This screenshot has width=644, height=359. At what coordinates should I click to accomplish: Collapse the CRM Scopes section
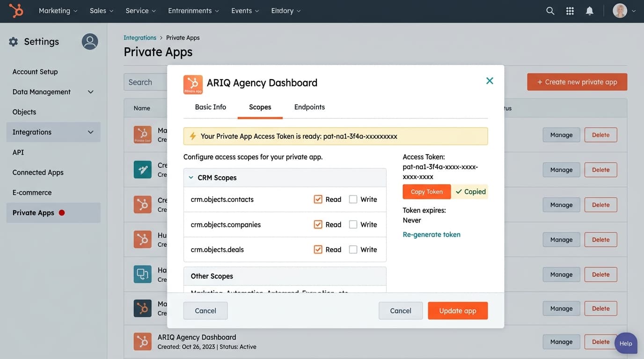pos(191,178)
